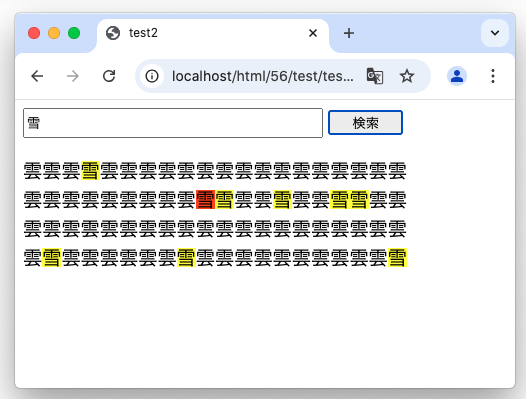Open the Chrome three-dot menu
526x399 pixels.
pos(493,76)
